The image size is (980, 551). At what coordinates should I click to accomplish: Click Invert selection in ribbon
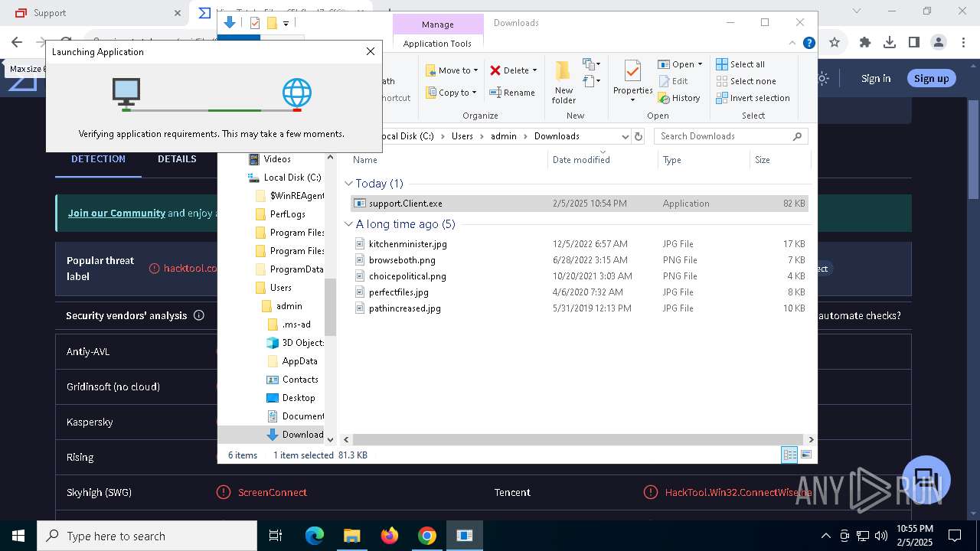pos(753,98)
